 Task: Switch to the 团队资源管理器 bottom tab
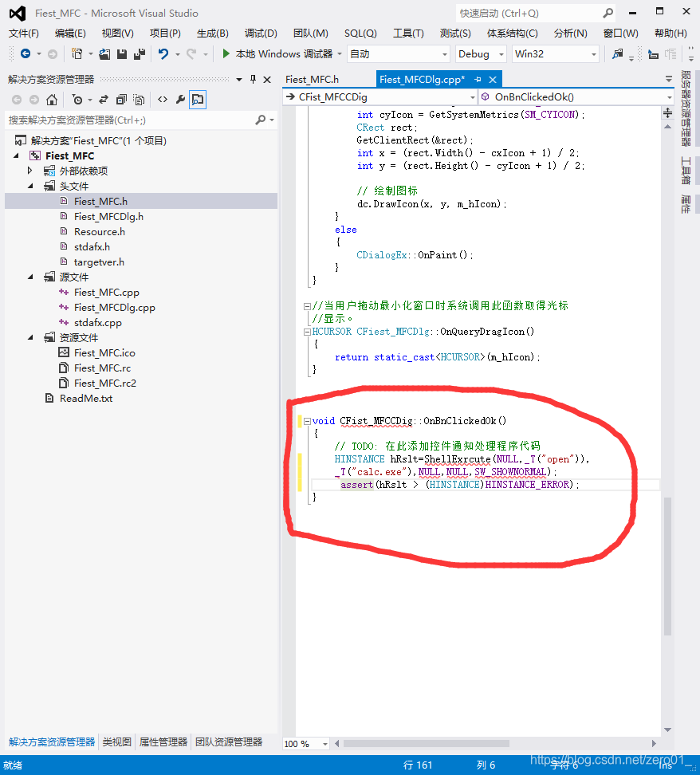[228, 742]
